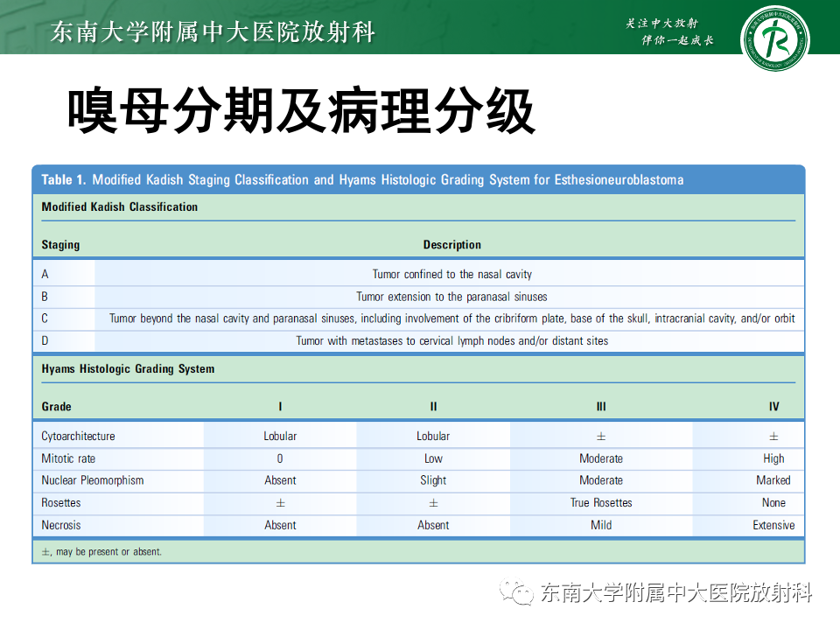Click Nuclear Pleomorphism value 'Slight'
The image size is (840, 630).
433,480
